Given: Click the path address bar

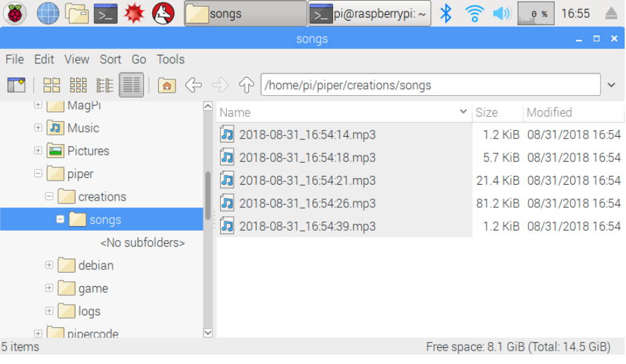Looking at the screenshot, I should (430, 85).
